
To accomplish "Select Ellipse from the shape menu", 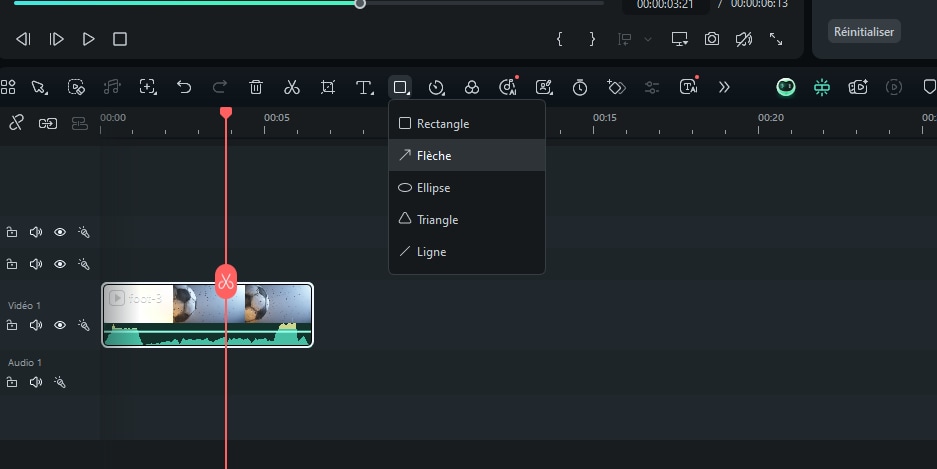I will click(x=467, y=188).
